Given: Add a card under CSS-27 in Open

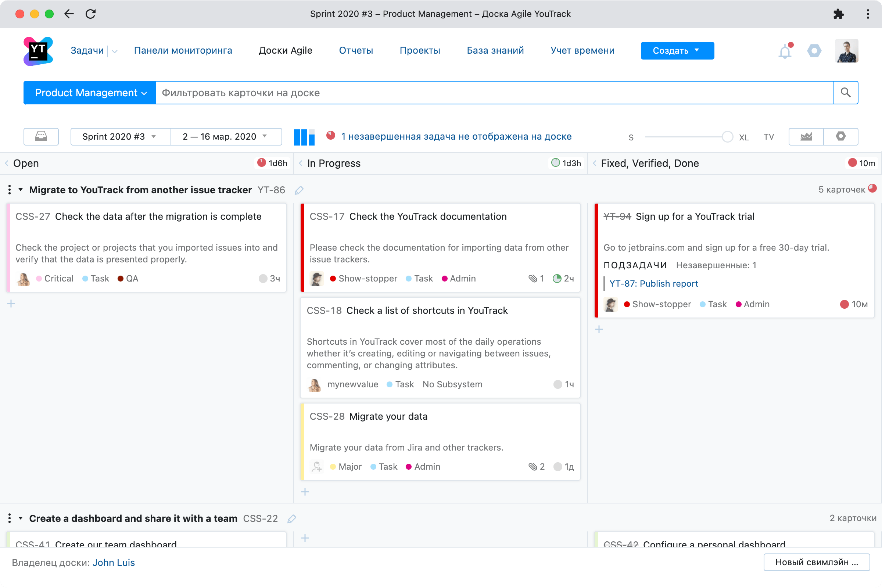Looking at the screenshot, I should [x=11, y=304].
